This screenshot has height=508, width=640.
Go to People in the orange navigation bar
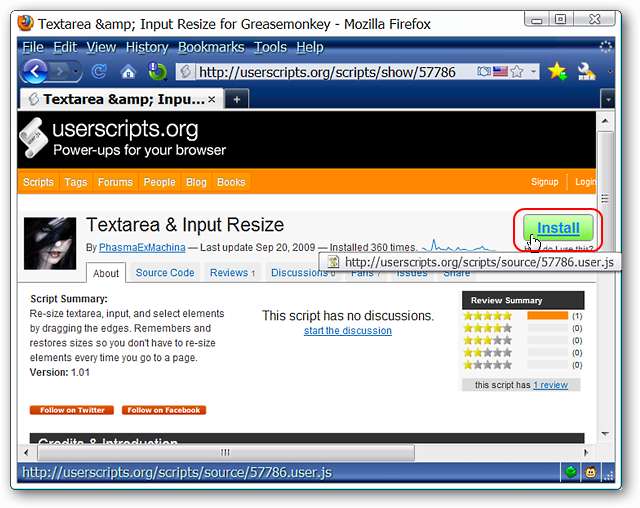tap(160, 182)
